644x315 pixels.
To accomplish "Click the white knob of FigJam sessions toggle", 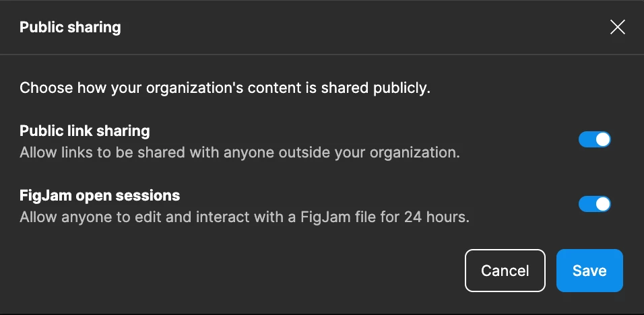I will coord(602,204).
